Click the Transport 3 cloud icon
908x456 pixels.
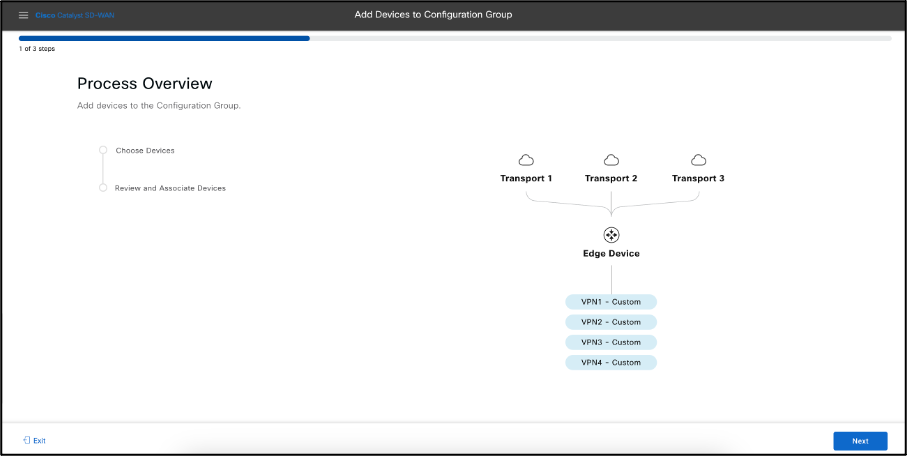698,160
